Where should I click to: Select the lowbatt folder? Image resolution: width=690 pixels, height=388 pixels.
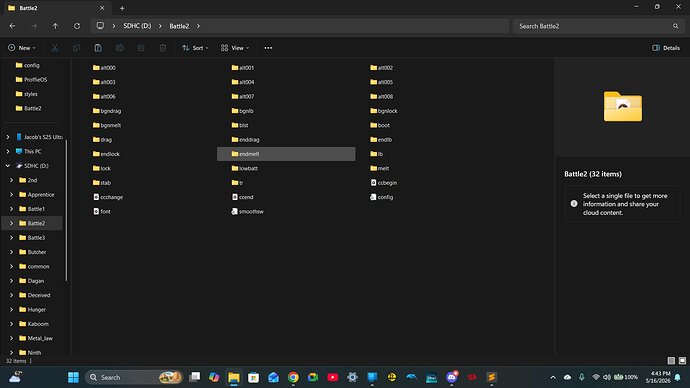pyautogui.click(x=245, y=168)
